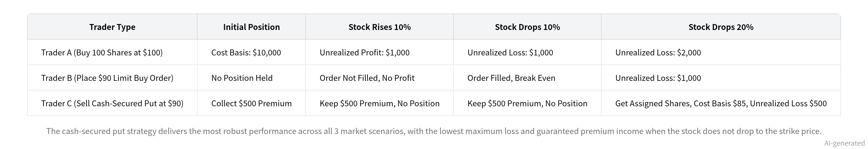Image resolution: width=868 pixels, height=149 pixels.
Task: Click the Trader B limit order row label
Action: pyautogui.click(x=107, y=78)
